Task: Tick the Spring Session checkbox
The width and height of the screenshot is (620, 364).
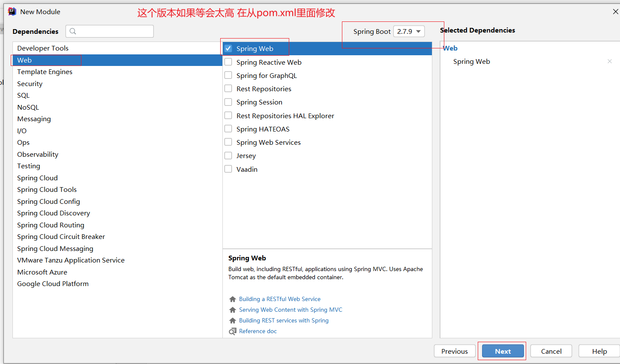Action: coord(228,102)
